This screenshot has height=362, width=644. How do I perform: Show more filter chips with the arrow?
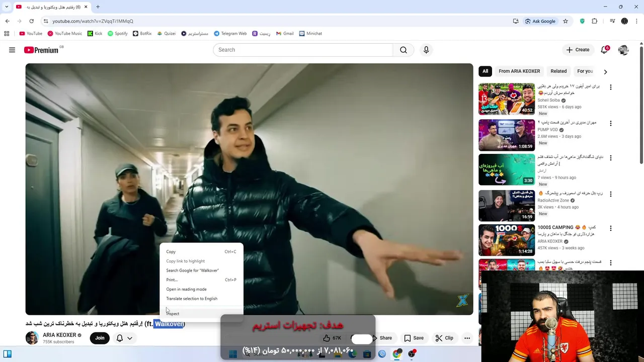tap(605, 71)
